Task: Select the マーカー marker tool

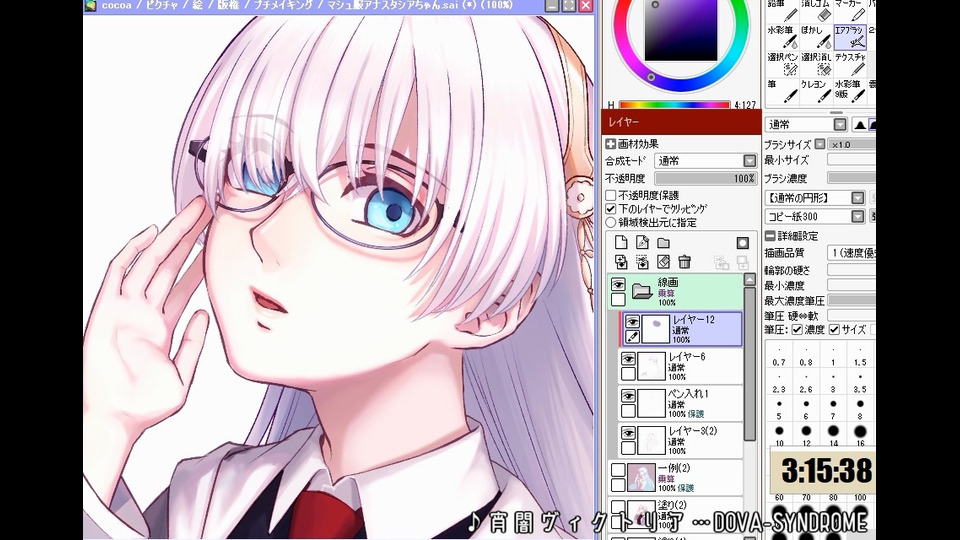Action: coord(850,10)
